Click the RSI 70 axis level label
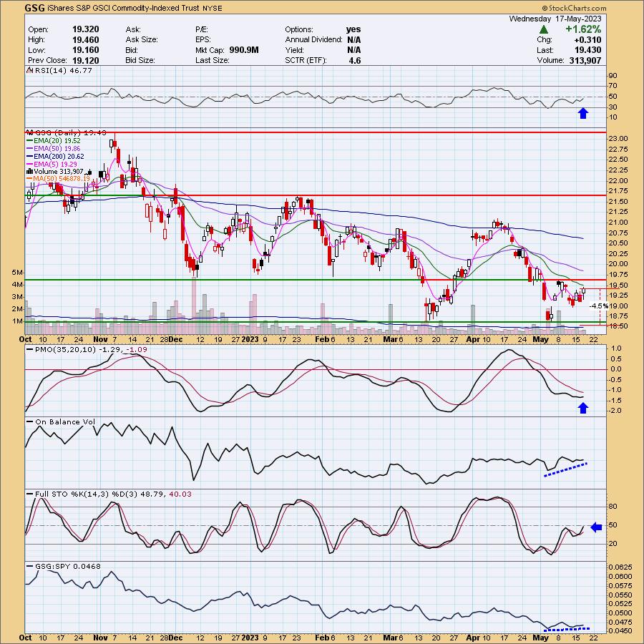Image resolution: width=644 pixels, height=644 pixels. click(x=613, y=85)
